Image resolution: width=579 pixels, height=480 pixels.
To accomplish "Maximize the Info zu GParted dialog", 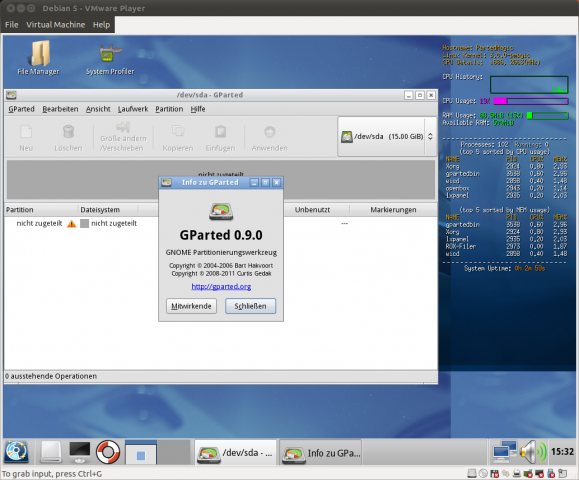I will pos(265,182).
